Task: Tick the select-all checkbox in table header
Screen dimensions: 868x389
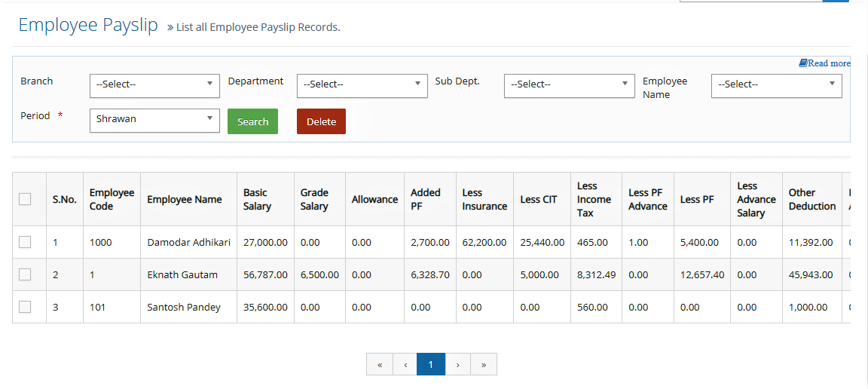Action: pos(25,199)
